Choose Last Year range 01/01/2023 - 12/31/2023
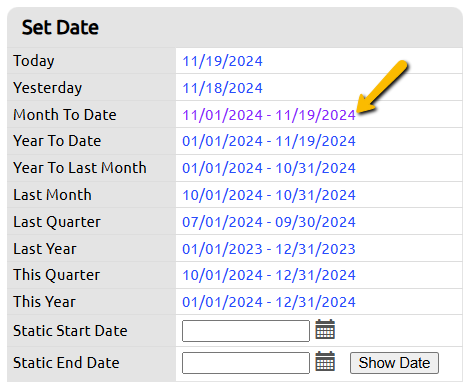Viewport: 473px width, 392px height. [269, 249]
